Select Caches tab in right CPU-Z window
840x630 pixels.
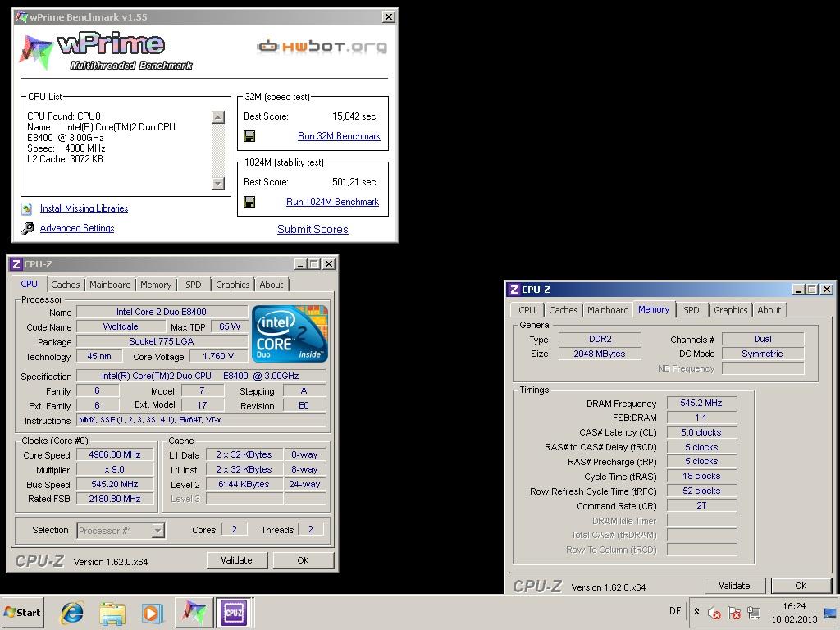(563, 310)
